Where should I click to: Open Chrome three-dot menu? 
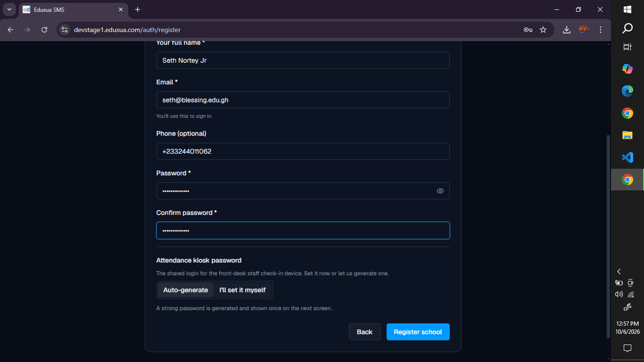601,30
